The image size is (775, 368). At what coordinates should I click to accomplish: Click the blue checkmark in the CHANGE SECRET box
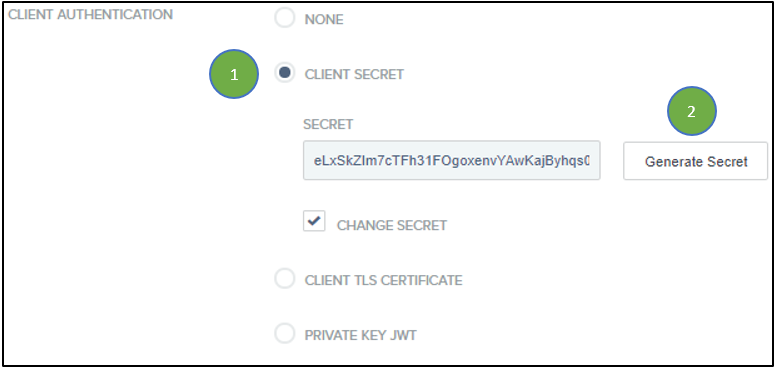coord(313,221)
